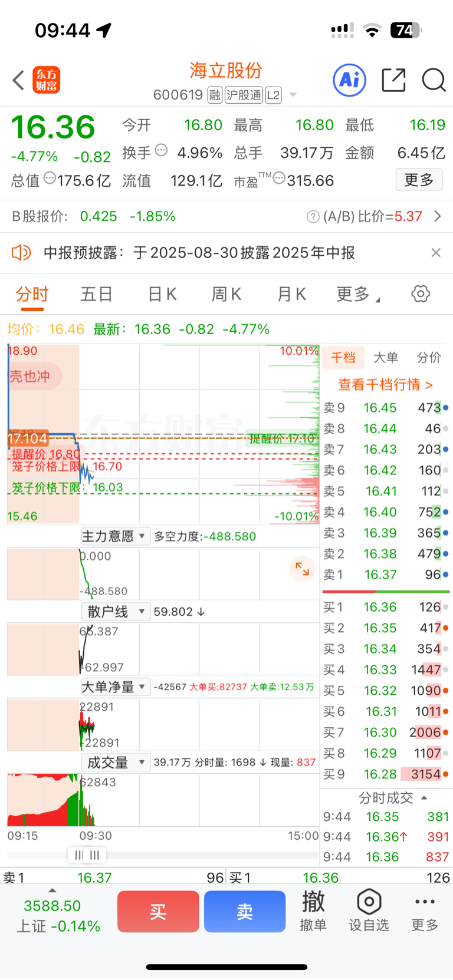The height and width of the screenshot is (980, 453).
Task: Tap the share export icon
Action: (x=393, y=80)
